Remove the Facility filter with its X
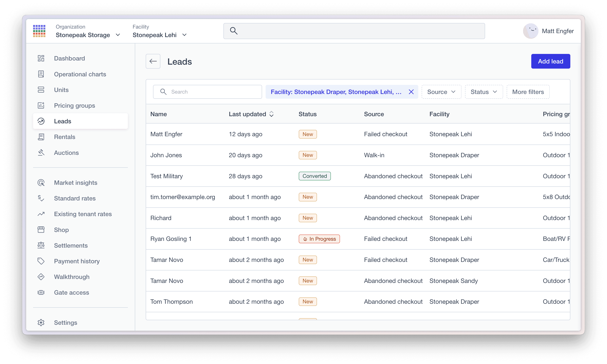Image resolution: width=607 pixels, height=364 pixels. pyautogui.click(x=411, y=92)
